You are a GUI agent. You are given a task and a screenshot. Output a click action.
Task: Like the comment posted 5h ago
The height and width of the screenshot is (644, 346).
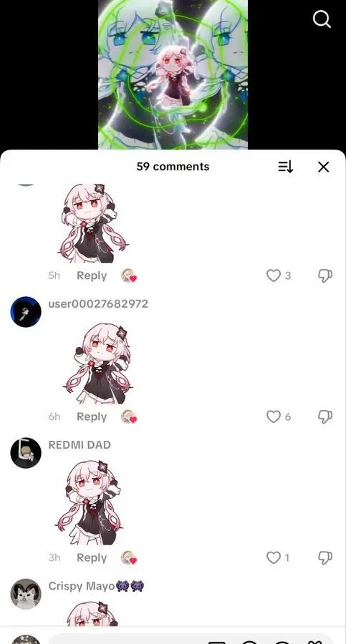point(274,275)
